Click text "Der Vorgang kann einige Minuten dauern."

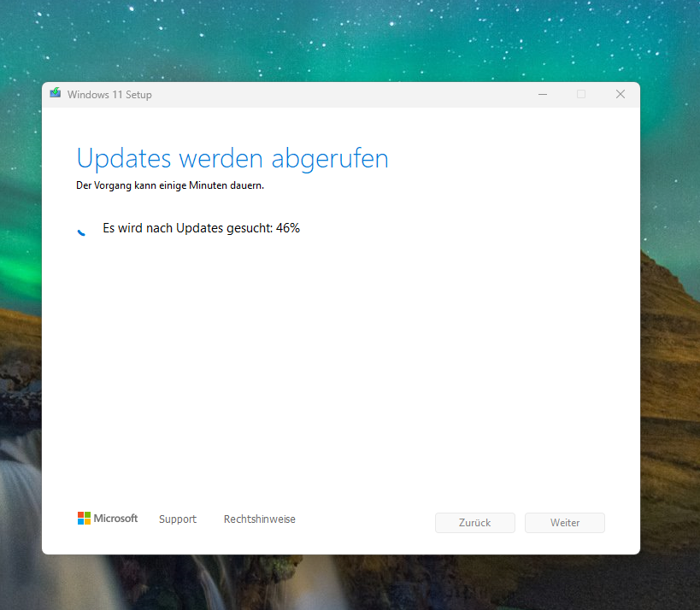point(170,185)
